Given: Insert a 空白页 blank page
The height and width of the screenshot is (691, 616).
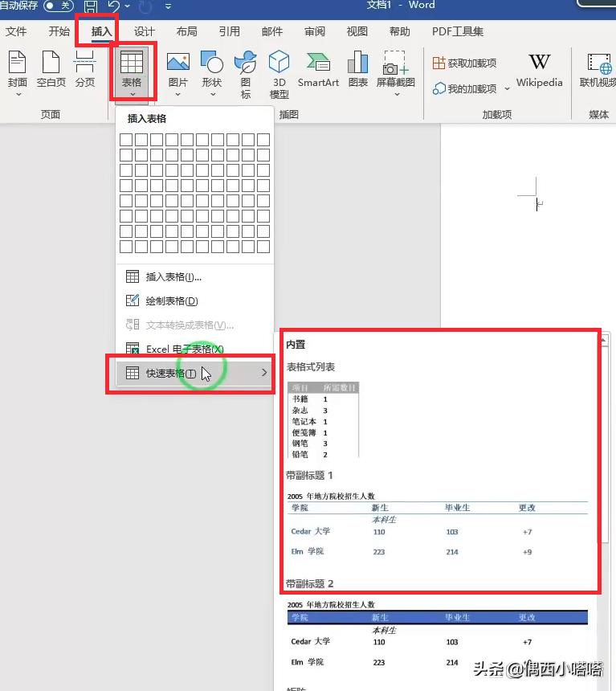Looking at the screenshot, I should (51, 69).
